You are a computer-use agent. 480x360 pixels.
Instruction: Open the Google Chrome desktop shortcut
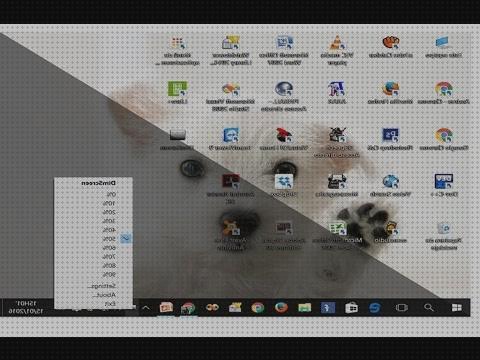tap(444, 140)
